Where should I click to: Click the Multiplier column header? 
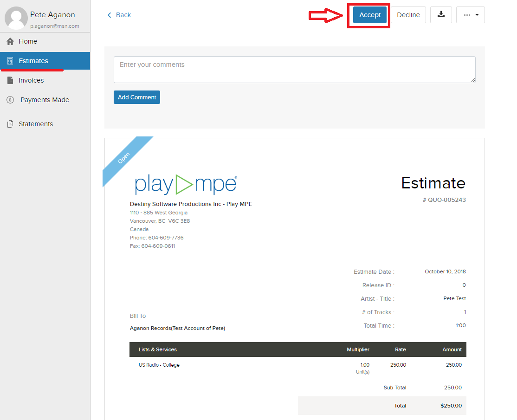[x=358, y=349]
